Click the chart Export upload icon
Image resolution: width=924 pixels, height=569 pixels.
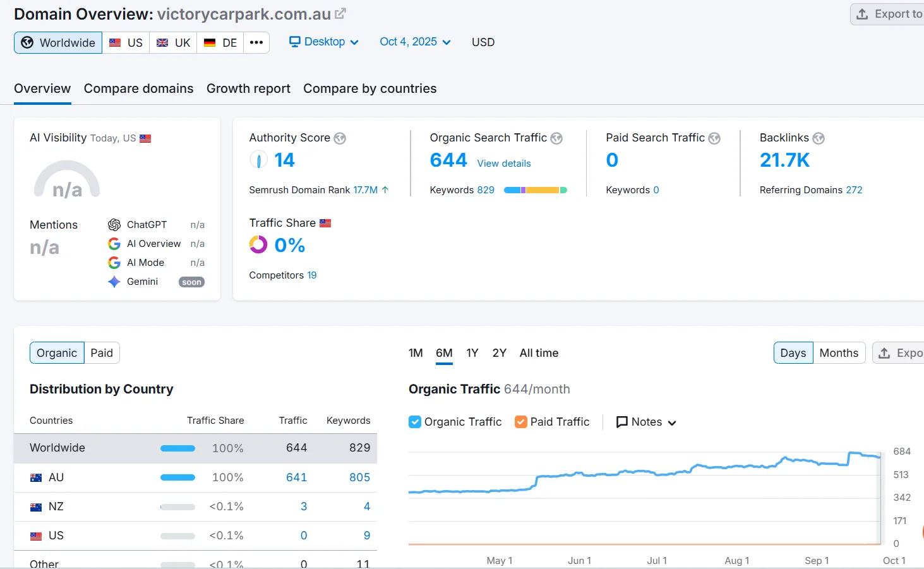tap(885, 353)
